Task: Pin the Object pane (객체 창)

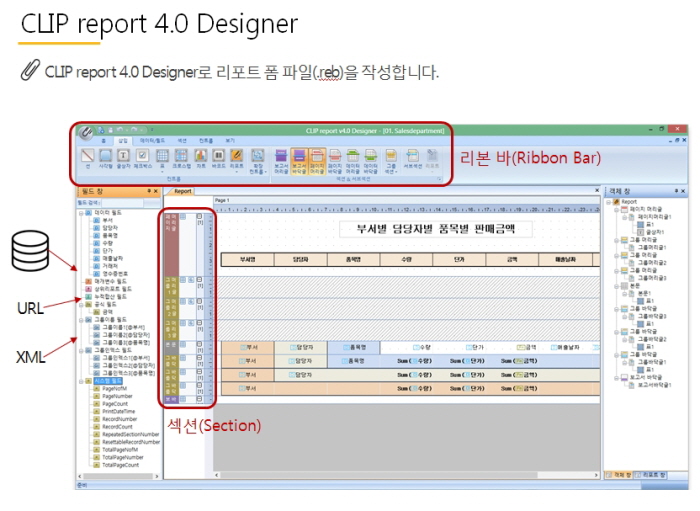Action: coord(676,191)
